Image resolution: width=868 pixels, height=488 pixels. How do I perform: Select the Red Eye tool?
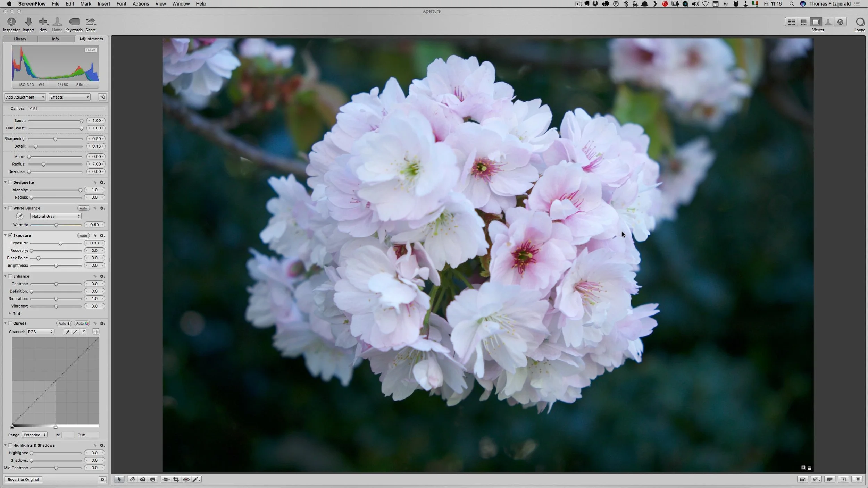click(186, 479)
